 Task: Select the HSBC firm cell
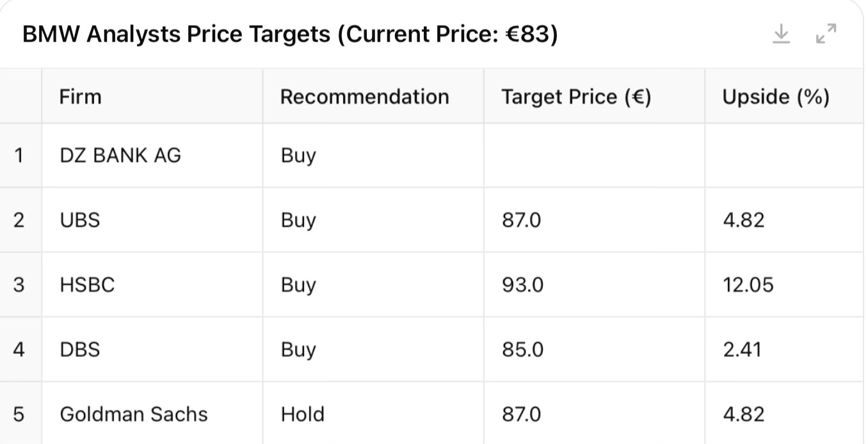point(87,285)
